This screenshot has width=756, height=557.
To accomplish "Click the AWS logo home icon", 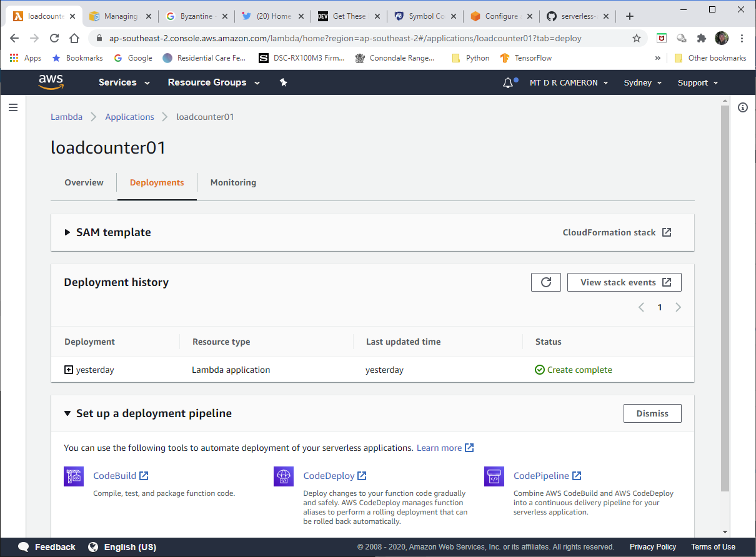I will pyautogui.click(x=51, y=82).
